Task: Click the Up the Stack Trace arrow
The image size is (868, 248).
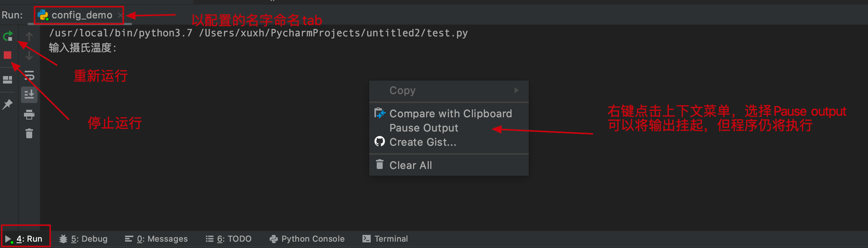Action: click(x=29, y=36)
